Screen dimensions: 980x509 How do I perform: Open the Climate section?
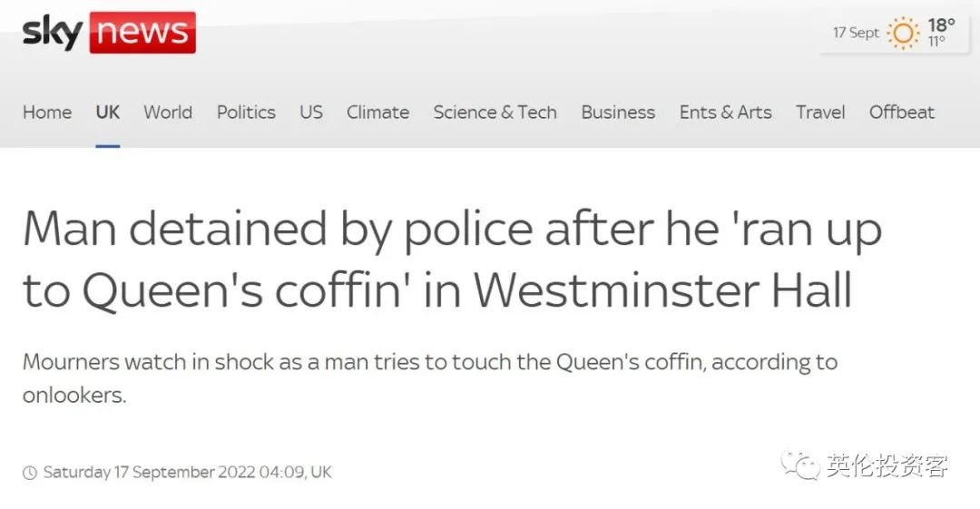[x=377, y=112]
